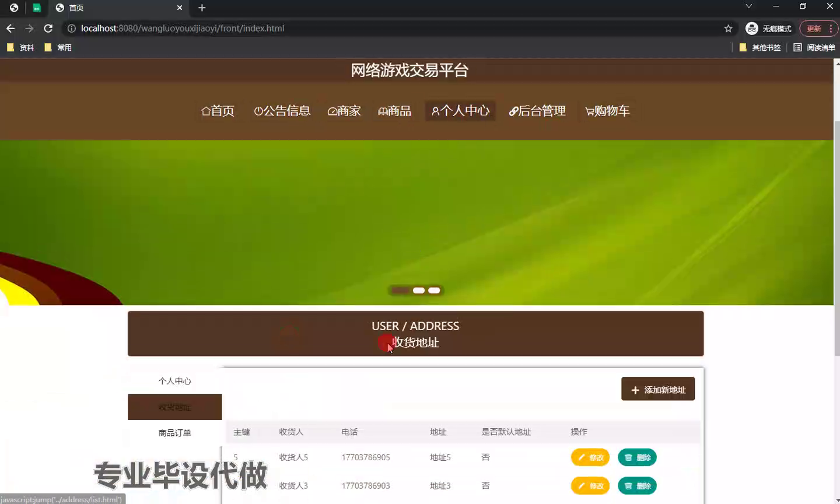Click the 更新 browser update button
This screenshot has height=504, width=840.
(x=818, y=29)
